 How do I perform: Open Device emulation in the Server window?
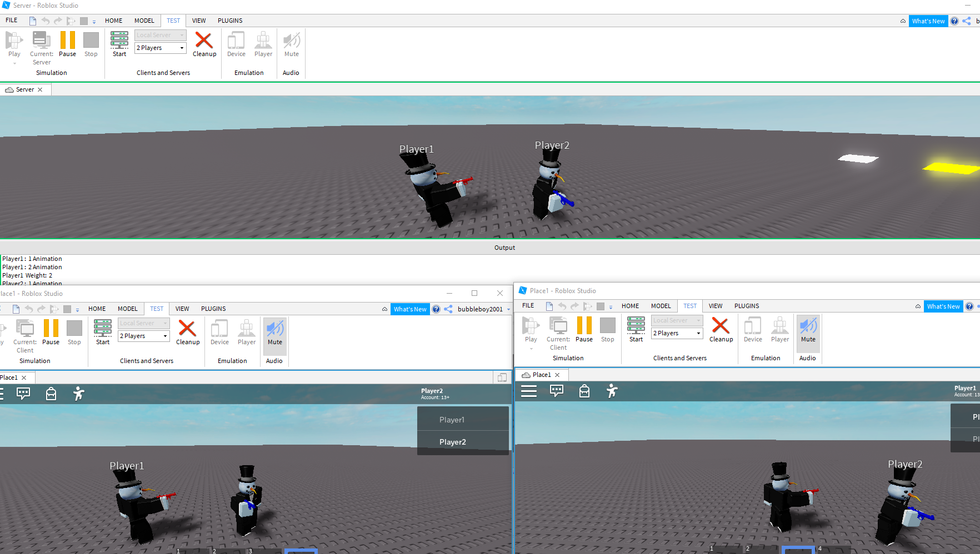(236, 44)
